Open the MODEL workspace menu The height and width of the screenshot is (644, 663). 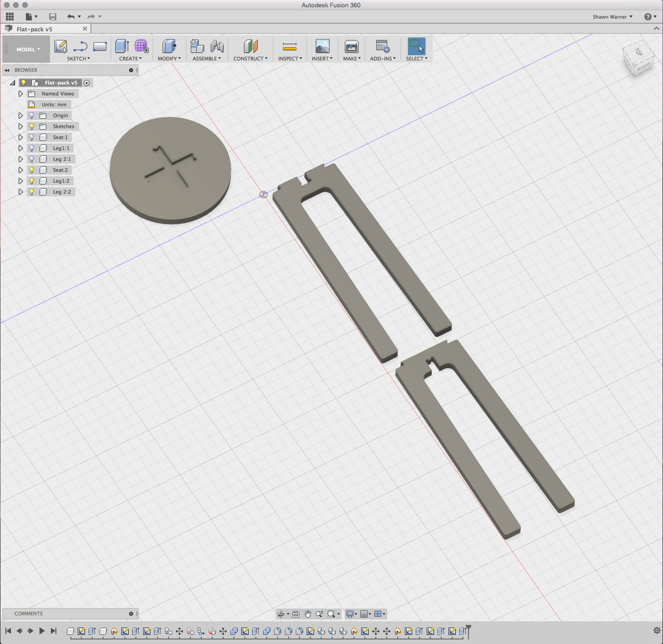pos(26,49)
